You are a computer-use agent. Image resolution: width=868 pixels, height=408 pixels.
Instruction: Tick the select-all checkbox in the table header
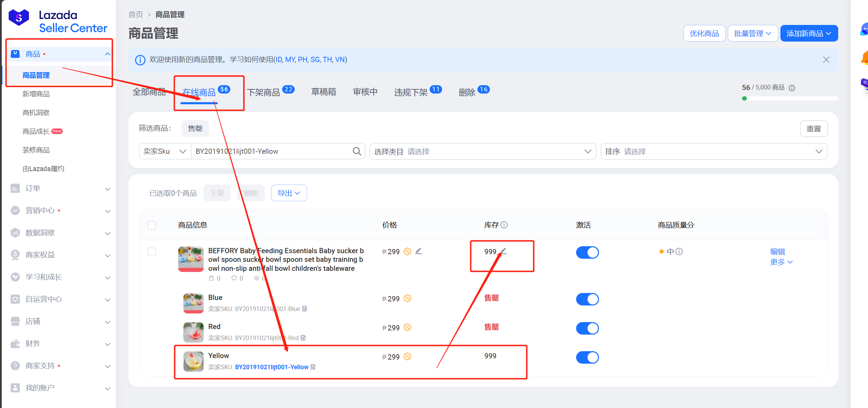tap(152, 225)
